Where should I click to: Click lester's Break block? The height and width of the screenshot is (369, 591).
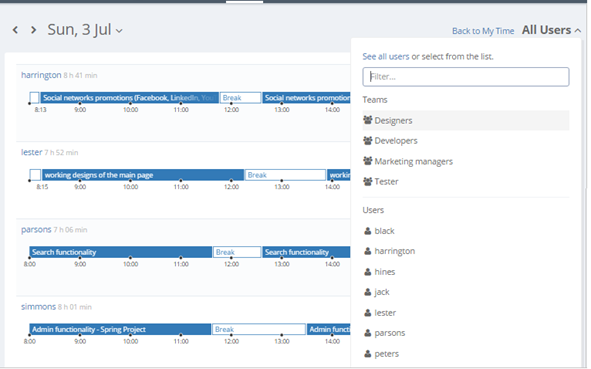(285, 175)
